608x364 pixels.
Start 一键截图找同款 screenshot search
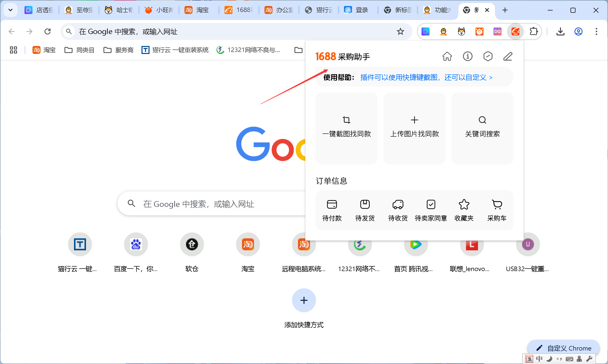[x=346, y=128]
